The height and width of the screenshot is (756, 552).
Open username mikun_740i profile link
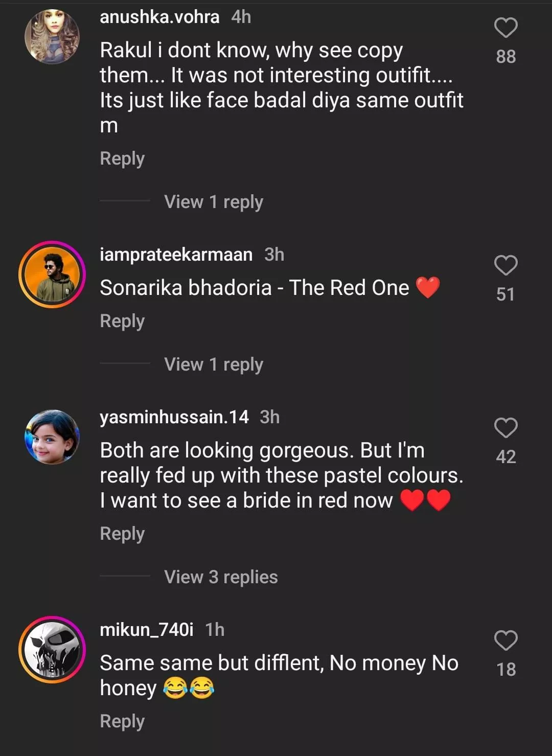pos(146,630)
